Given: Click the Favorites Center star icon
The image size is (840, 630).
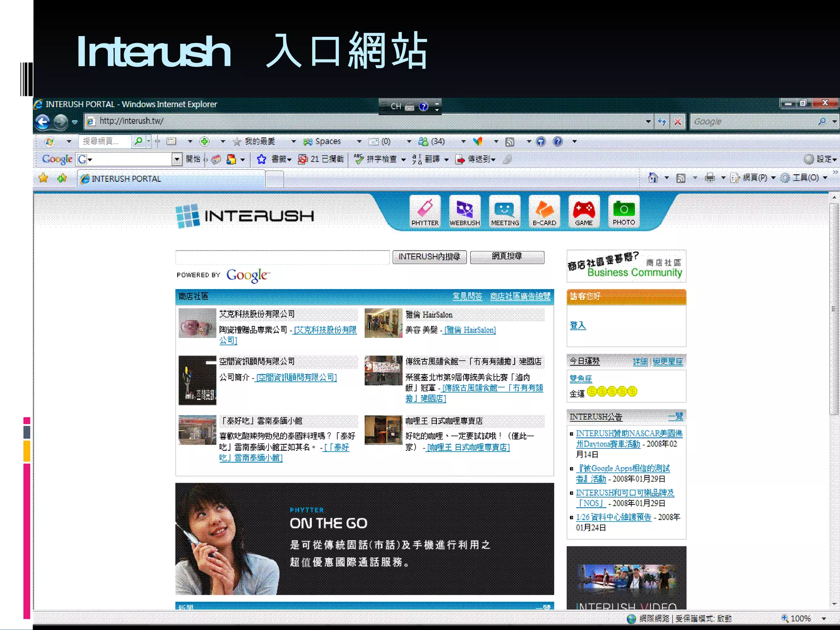Looking at the screenshot, I should [43, 178].
